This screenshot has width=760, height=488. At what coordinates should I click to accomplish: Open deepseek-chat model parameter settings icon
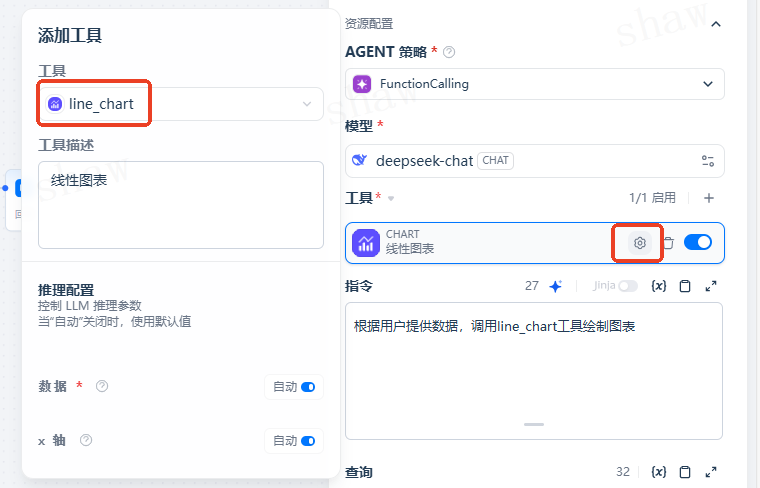(708, 161)
